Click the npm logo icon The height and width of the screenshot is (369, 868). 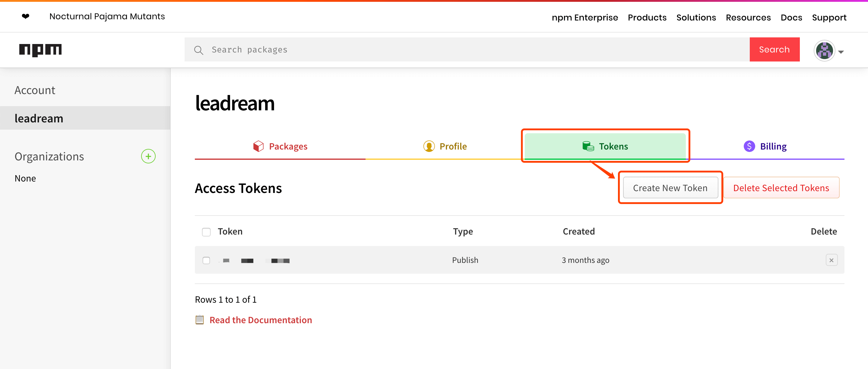pyautogui.click(x=42, y=49)
